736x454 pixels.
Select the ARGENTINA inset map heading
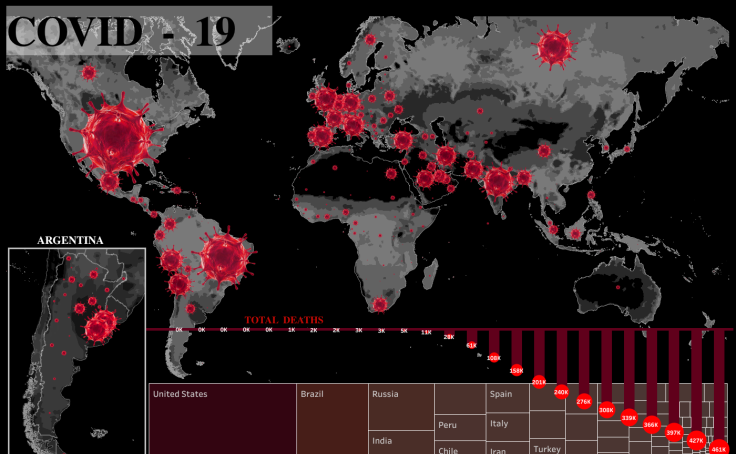70,240
